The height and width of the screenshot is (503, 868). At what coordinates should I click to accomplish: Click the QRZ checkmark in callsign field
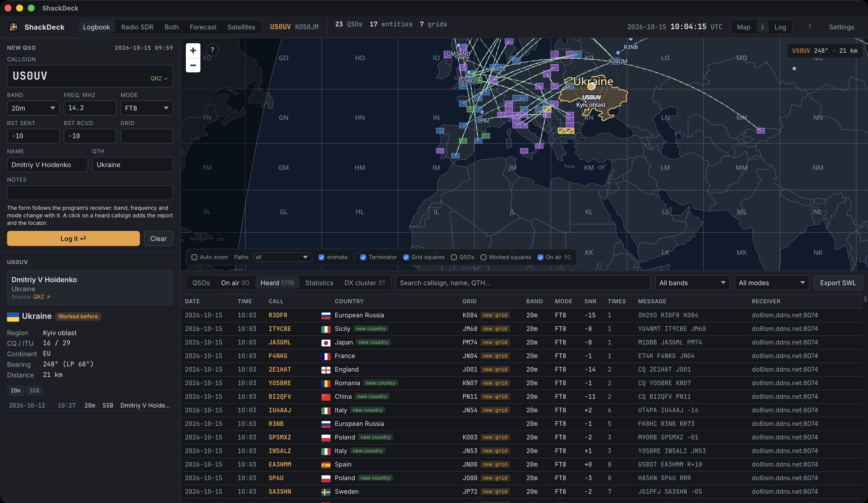click(x=159, y=78)
